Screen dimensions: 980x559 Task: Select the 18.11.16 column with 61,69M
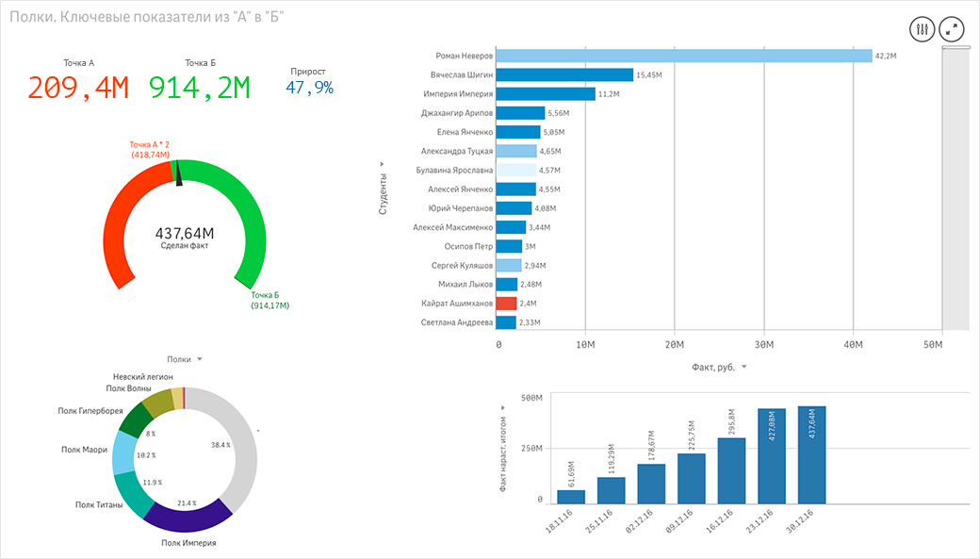pos(571,496)
